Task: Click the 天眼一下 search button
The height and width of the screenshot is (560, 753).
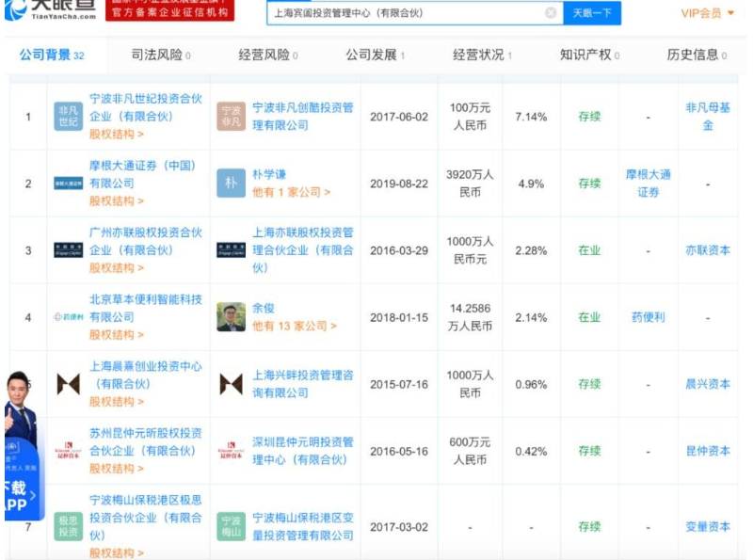Action: point(592,13)
